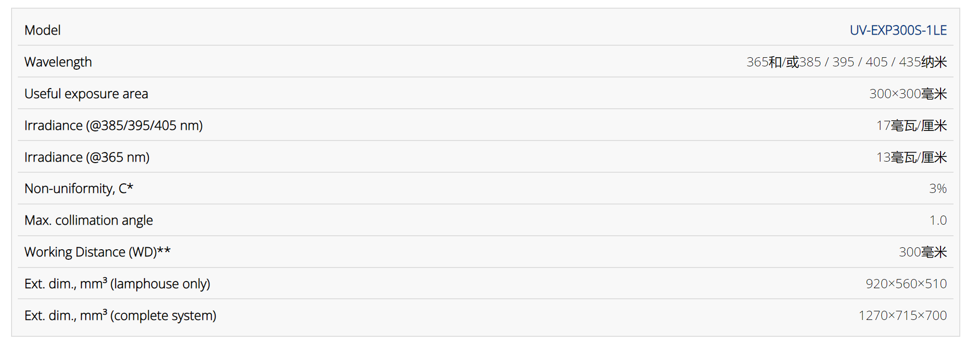Select the 300×300 exposure area value
The image size is (980, 344).
point(908,94)
